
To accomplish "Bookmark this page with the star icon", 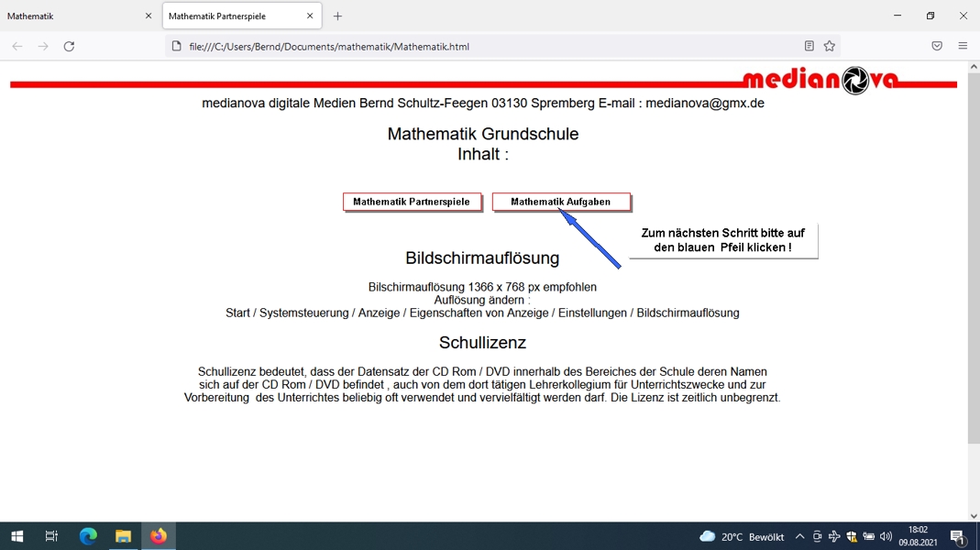I will pyautogui.click(x=830, y=46).
